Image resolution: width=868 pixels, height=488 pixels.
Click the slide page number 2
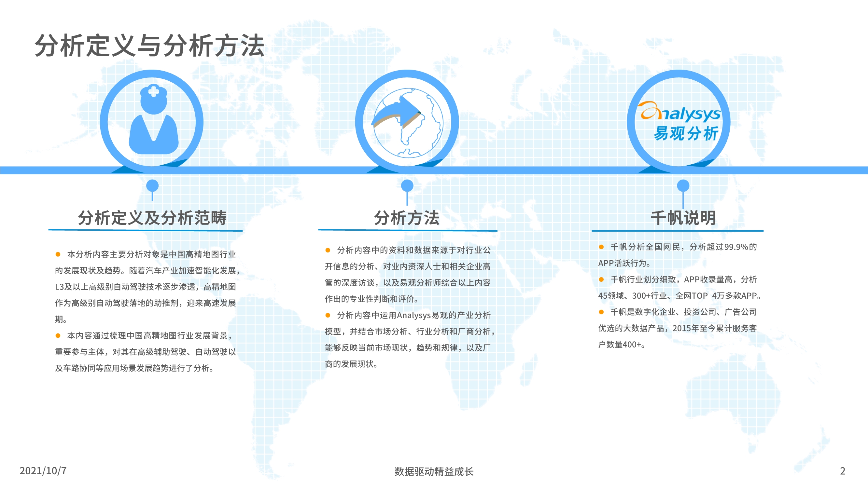point(842,471)
